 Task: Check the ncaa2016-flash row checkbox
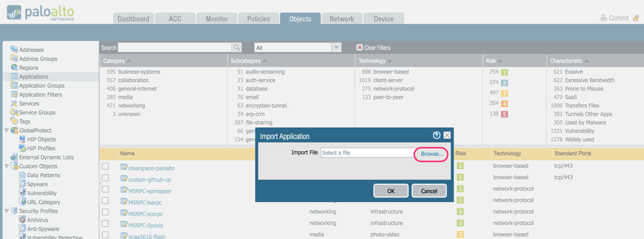106,235
